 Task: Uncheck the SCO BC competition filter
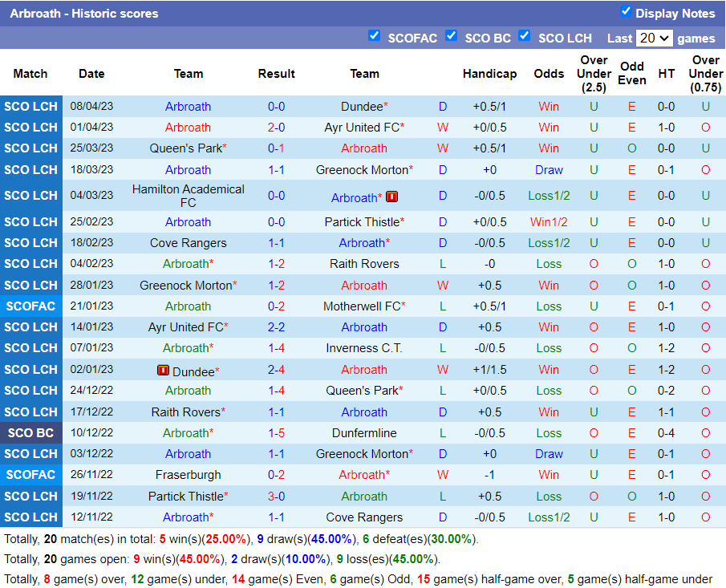pyautogui.click(x=451, y=35)
